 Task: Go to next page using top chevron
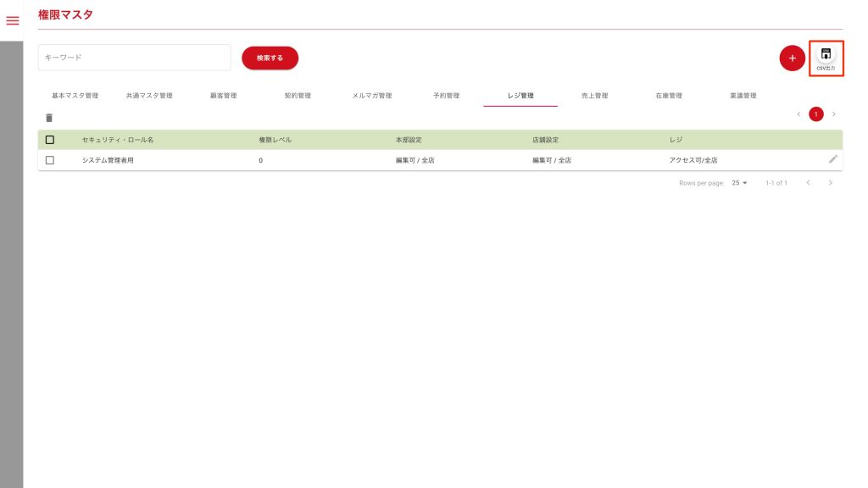833,114
